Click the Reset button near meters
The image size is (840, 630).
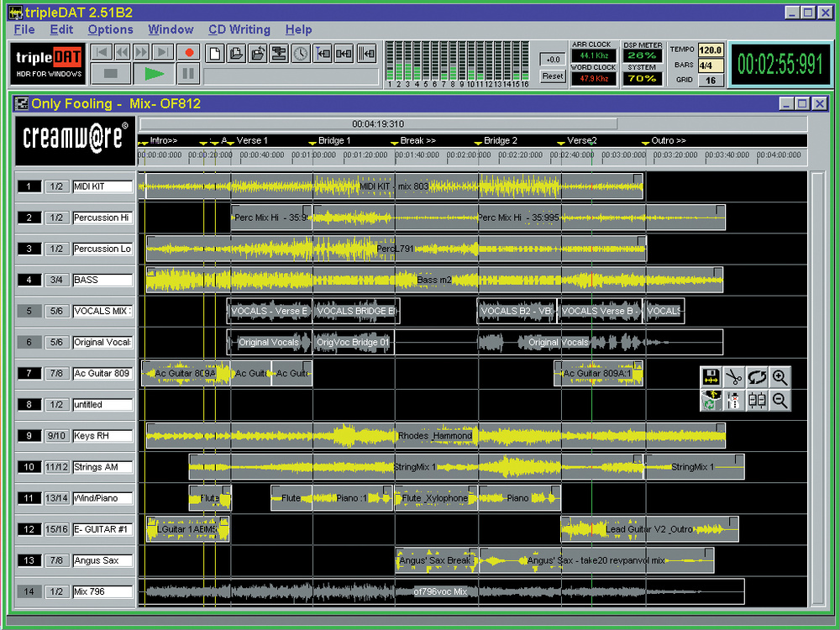point(552,76)
